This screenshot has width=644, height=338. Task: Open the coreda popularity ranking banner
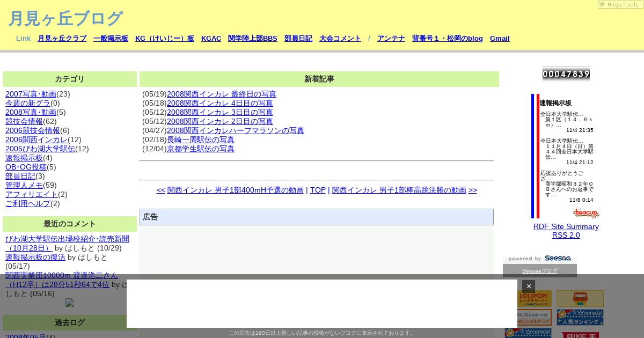[580, 317]
